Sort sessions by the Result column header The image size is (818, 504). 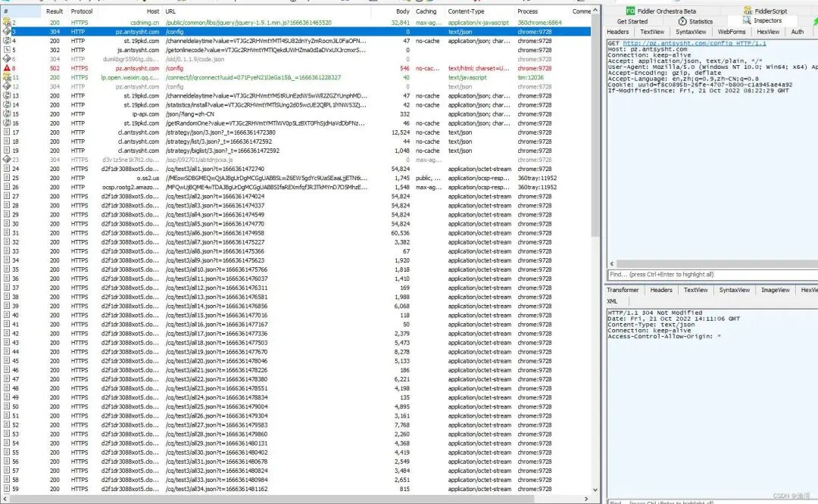point(55,11)
